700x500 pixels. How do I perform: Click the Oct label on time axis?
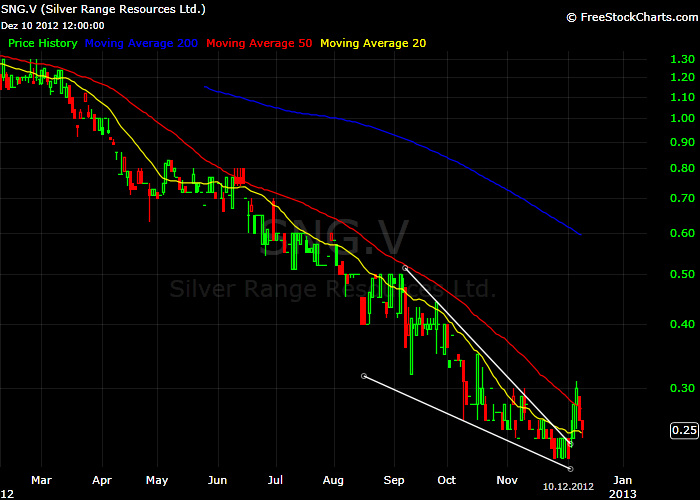coord(446,480)
